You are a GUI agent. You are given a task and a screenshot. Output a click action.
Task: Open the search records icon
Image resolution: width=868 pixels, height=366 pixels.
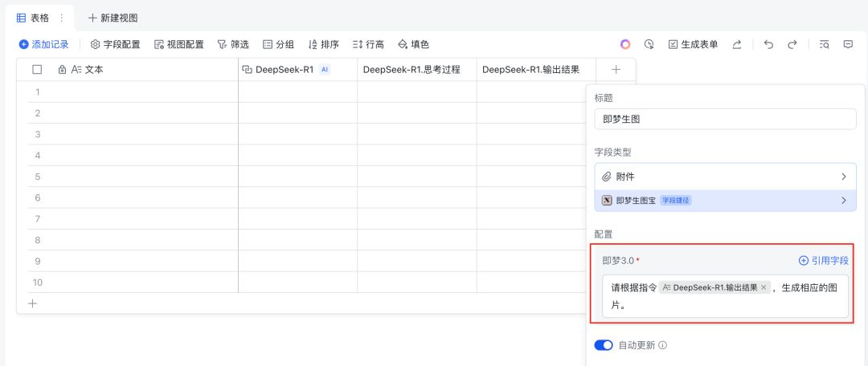(x=825, y=44)
